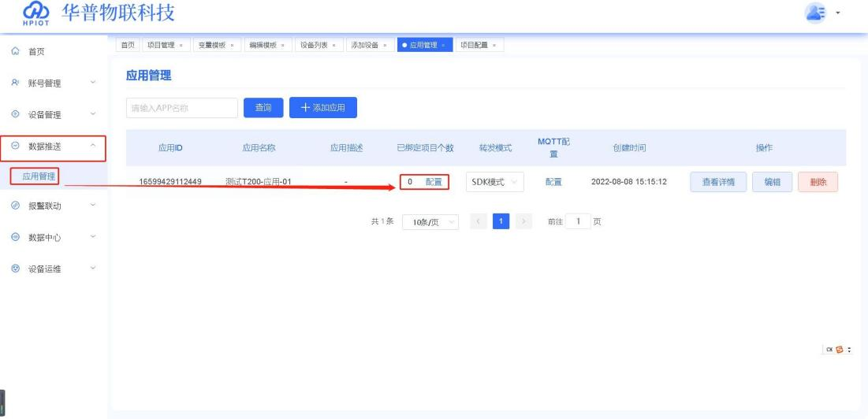Screen dimensions: 868x419
Task: Close the 编辑模板 tab
Action: click(x=283, y=46)
